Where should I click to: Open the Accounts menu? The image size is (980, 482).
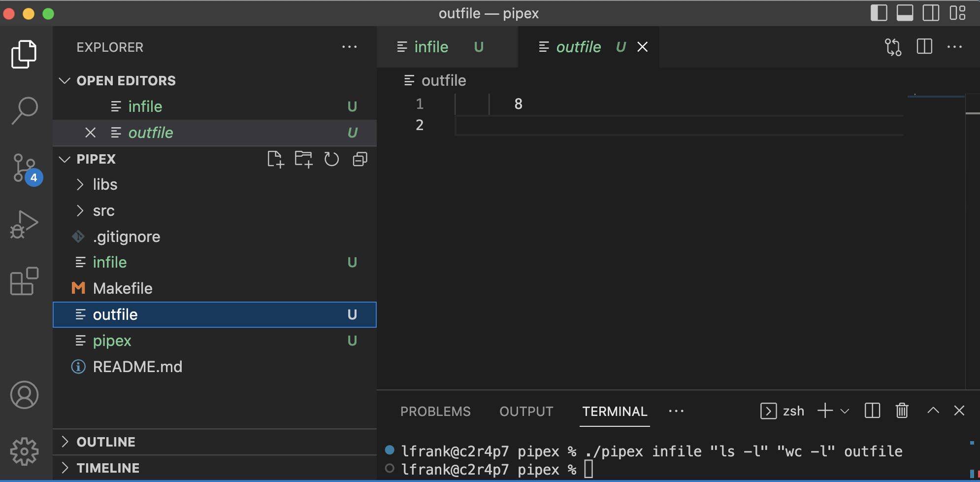24,395
